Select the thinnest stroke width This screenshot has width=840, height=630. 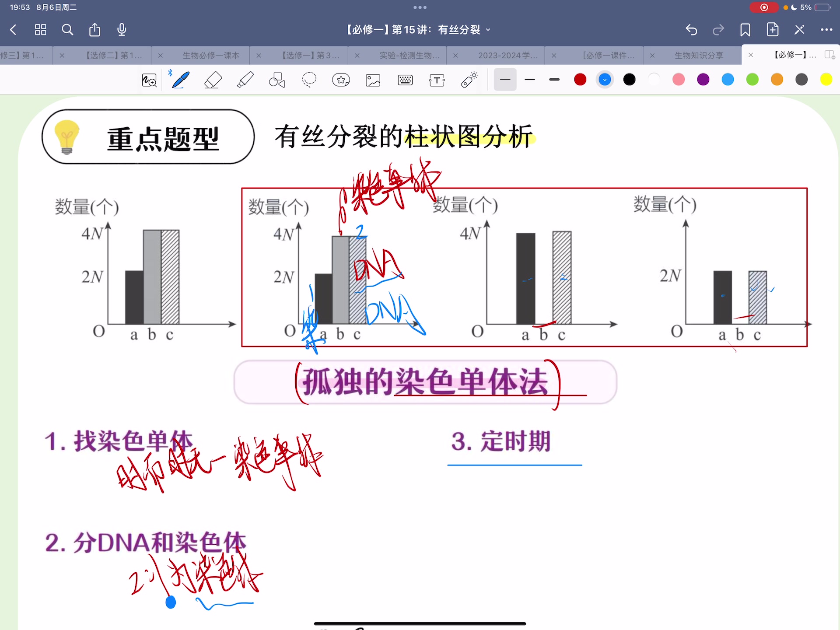[505, 80]
